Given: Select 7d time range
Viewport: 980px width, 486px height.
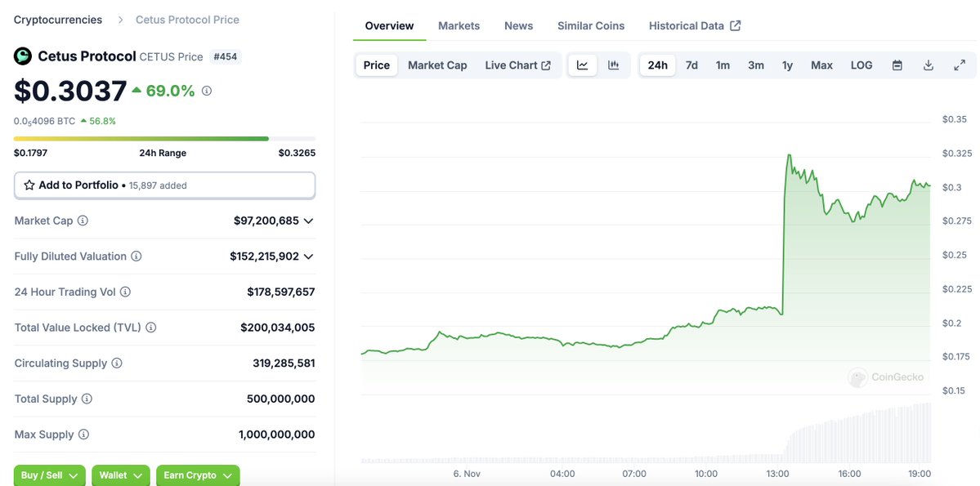Looking at the screenshot, I should coord(691,65).
